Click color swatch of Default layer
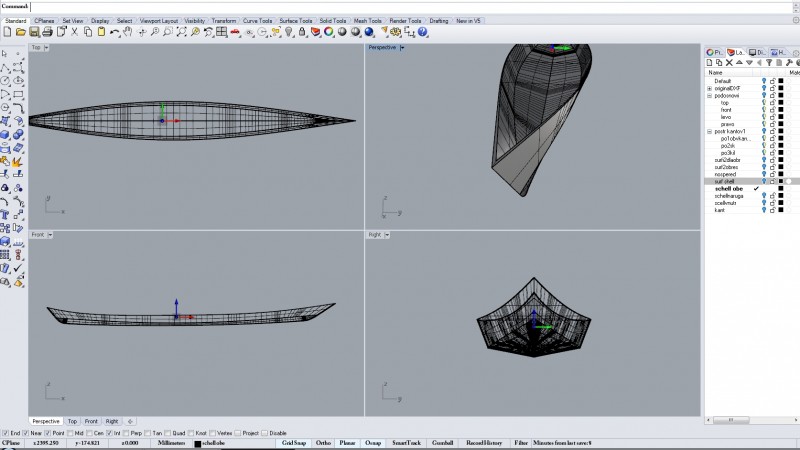This screenshot has height=450, width=800. pos(780,81)
